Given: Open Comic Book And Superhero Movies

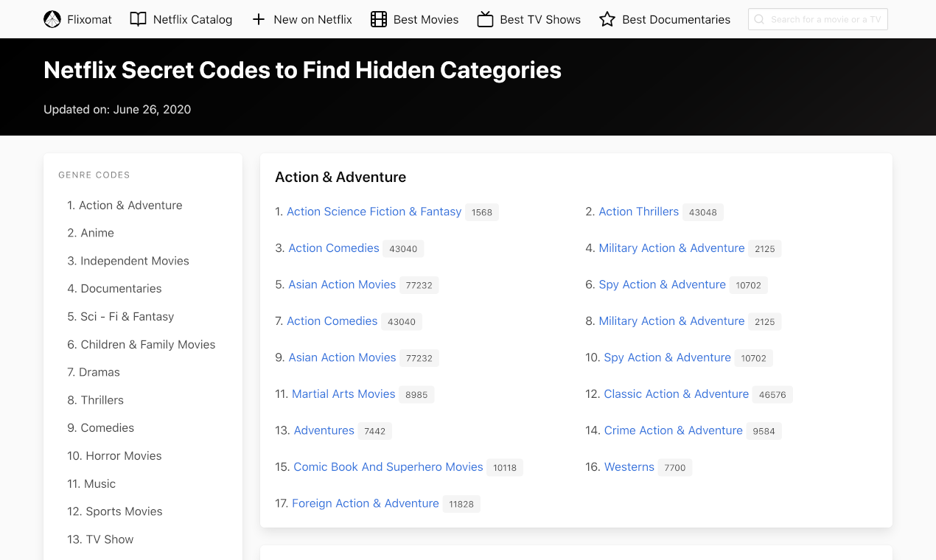Looking at the screenshot, I should tap(388, 466).
